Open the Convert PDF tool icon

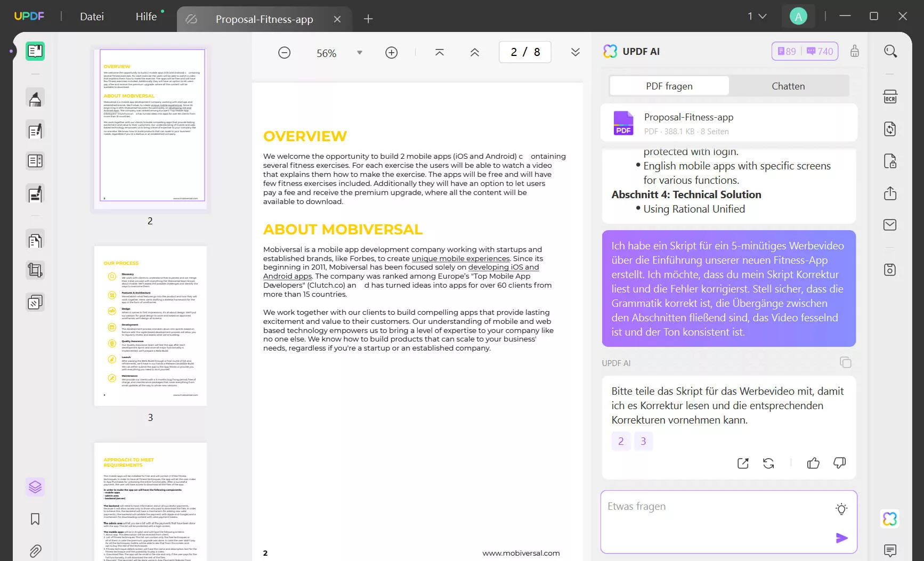coord(890,129)
